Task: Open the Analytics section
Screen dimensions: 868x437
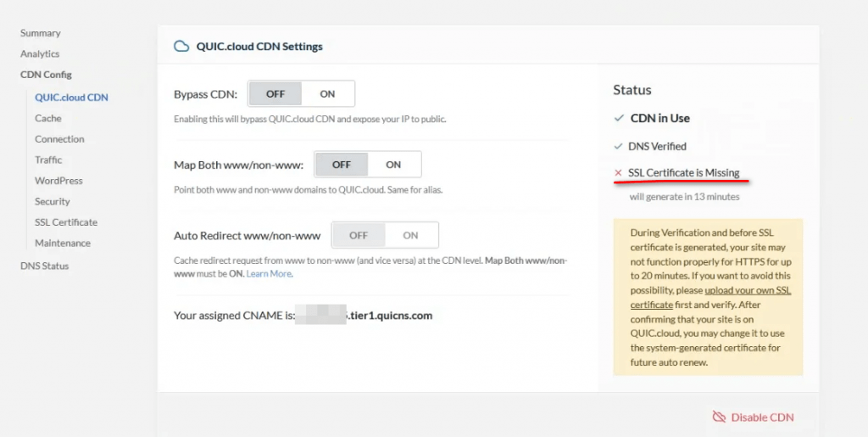Action: click(x=40, y=53)
